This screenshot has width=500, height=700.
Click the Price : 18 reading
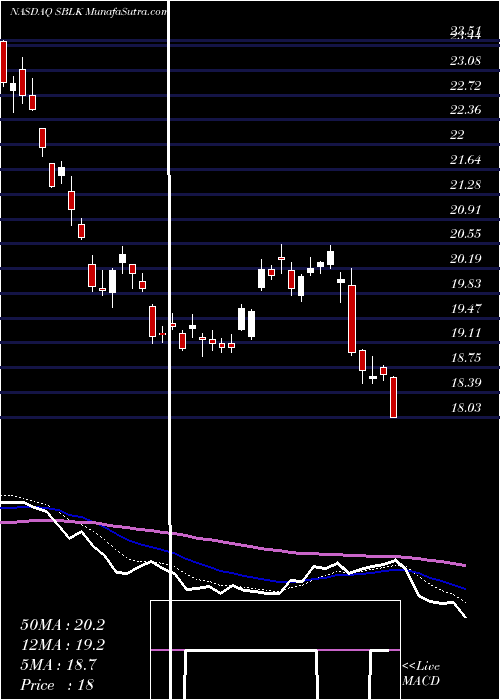pyautogui.click(x=57, y=685)
